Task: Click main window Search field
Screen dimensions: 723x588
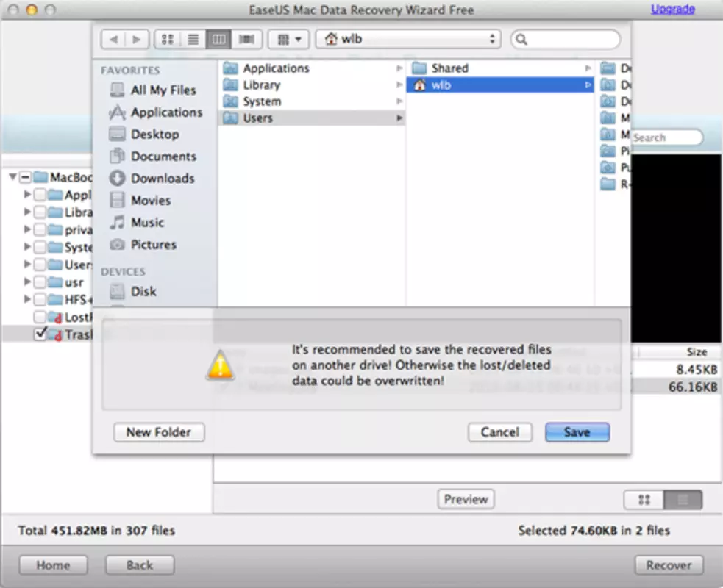Action: coord(667,137)
